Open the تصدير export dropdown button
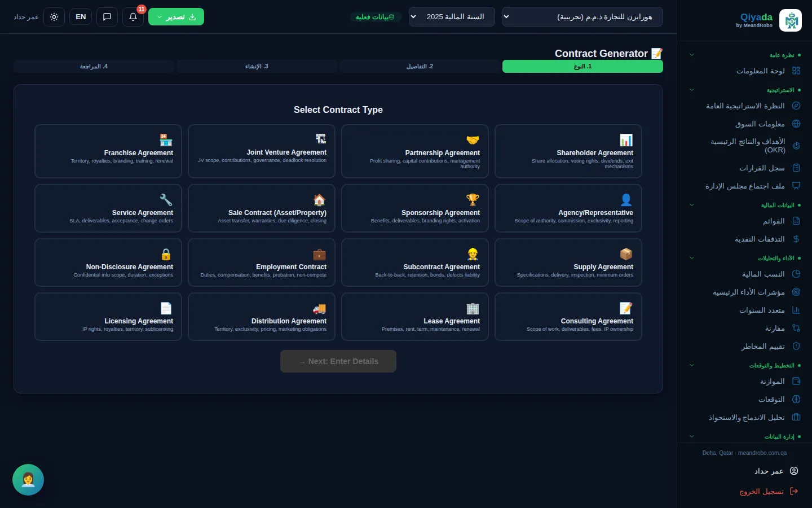Screen dimensions: 812x508 click(176, 17)
